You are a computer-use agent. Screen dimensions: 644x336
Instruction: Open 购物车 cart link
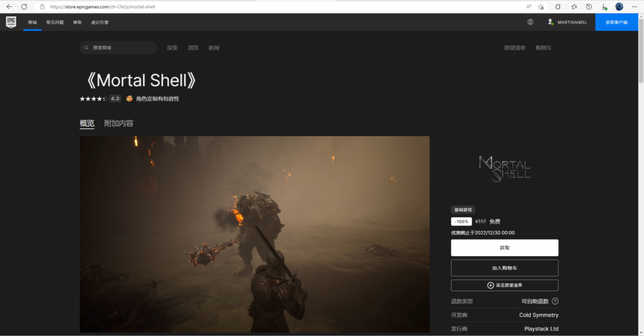click(543, 48)
